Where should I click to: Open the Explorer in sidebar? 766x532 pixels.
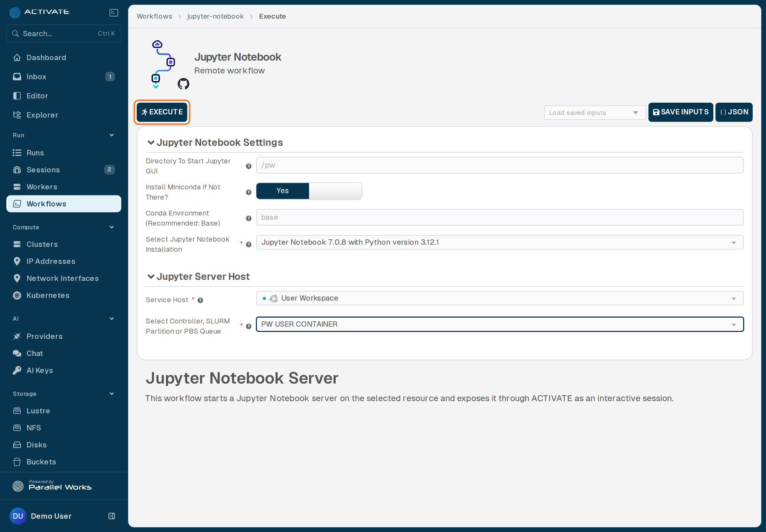coord(64,115)
